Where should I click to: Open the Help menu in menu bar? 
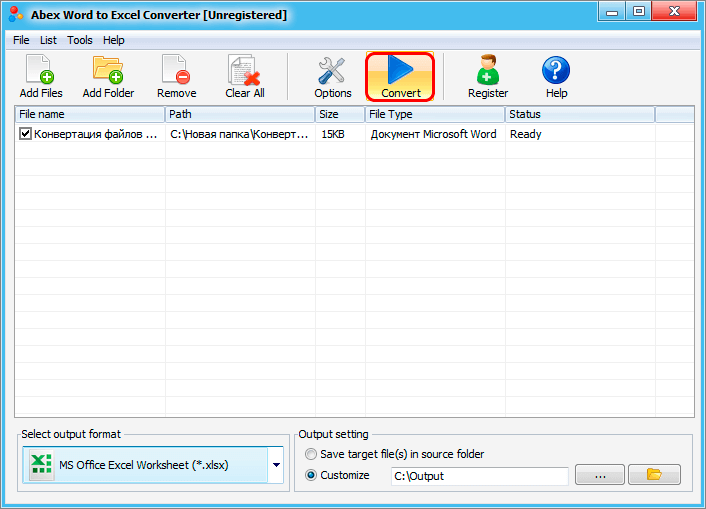113,40
